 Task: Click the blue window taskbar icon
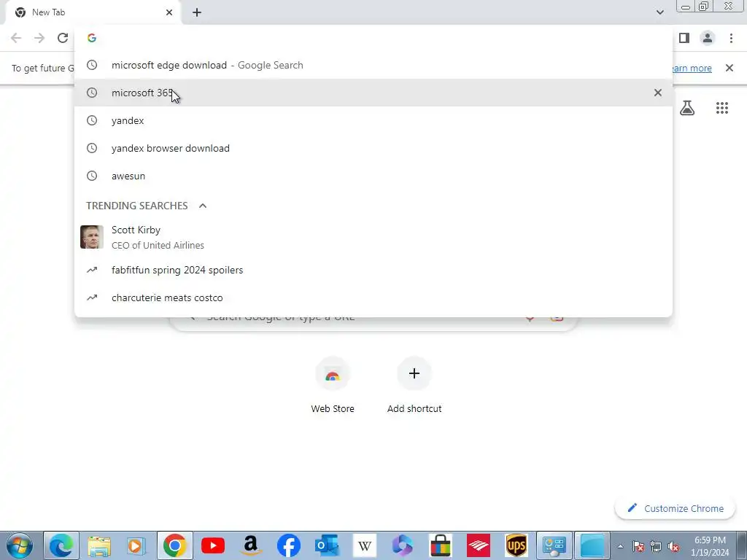(x=592, y=545)
